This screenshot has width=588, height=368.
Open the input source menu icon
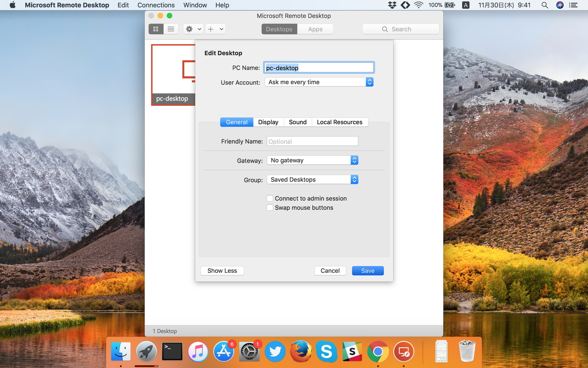click(x=465, y=5)
